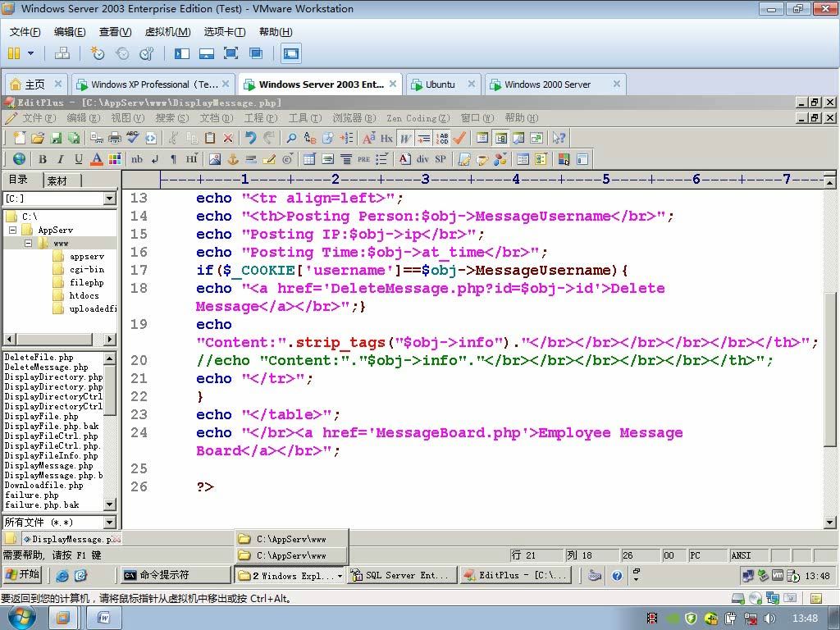Insert an anchor with the anchor icon
The width and height of the screenshot is (840, 630).
(x=232, y=159)
